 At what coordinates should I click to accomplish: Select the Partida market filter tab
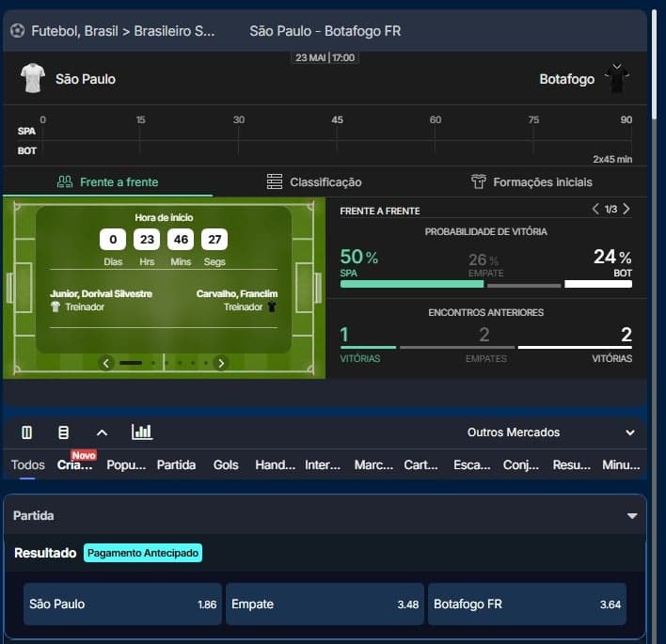tap(176, 464)
